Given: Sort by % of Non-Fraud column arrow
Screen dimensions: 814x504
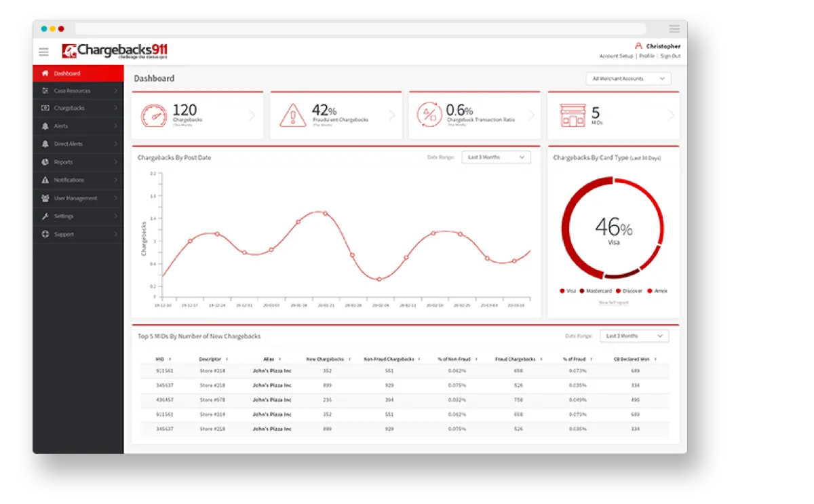Looking at the screenshot, I should 476,359.
